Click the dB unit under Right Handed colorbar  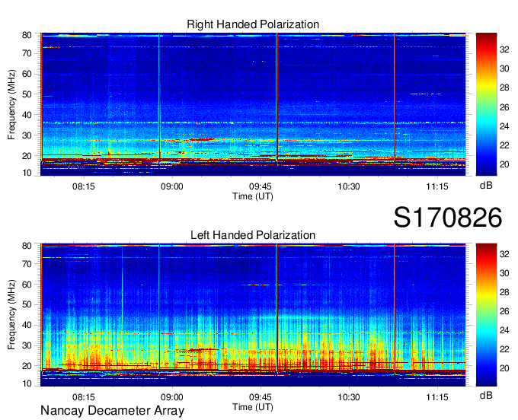[x=486, y=186]
